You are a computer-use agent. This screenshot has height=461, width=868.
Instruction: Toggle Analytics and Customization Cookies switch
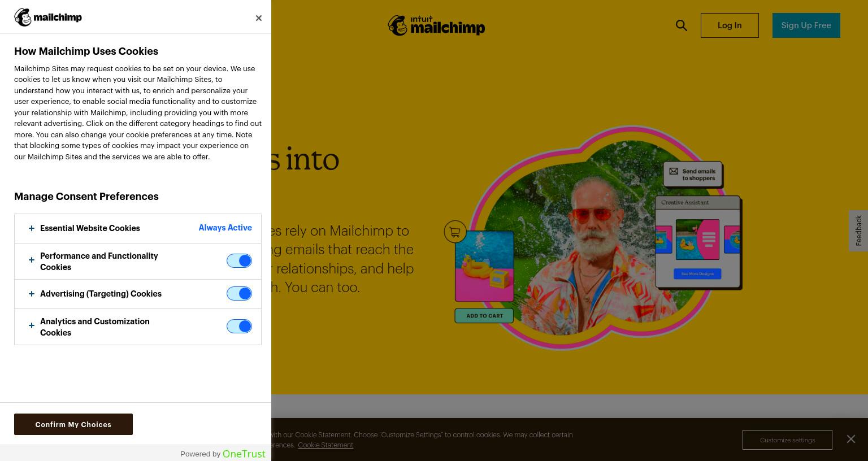tap(239, 326)
